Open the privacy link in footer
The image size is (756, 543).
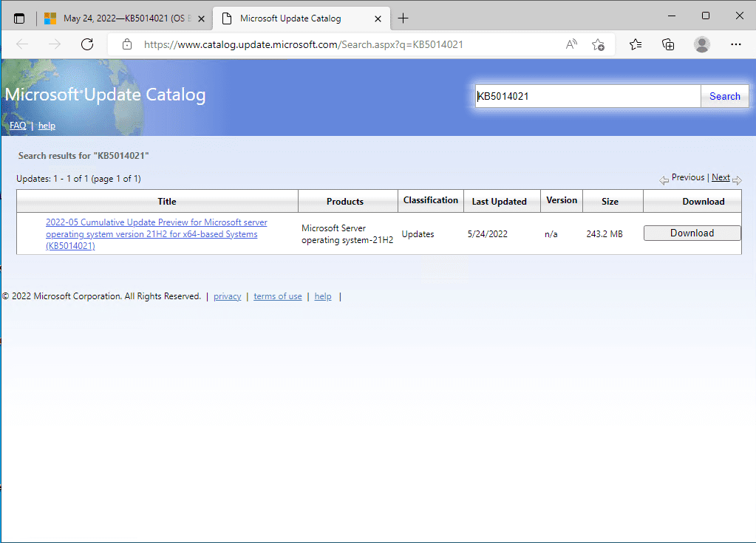tap(227, 296)
